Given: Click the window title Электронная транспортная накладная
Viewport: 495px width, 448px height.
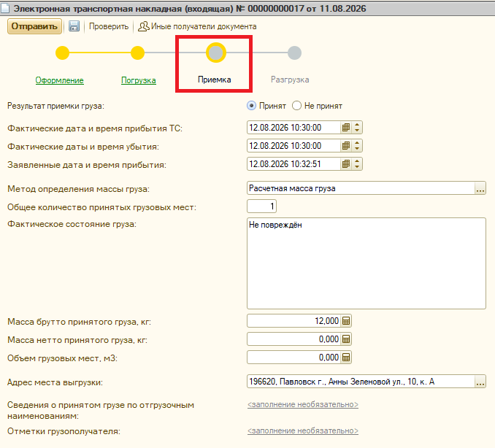Looking at the screenshot, I should click(189, 9).
